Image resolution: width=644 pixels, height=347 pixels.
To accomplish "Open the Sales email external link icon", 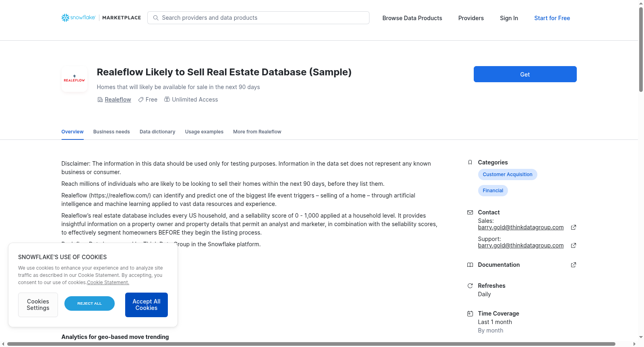I will pyautogui.click(x=574, y=227).
